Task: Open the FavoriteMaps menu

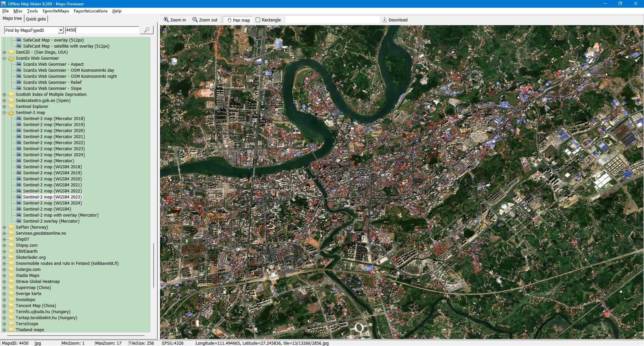Action: [56, 11]
